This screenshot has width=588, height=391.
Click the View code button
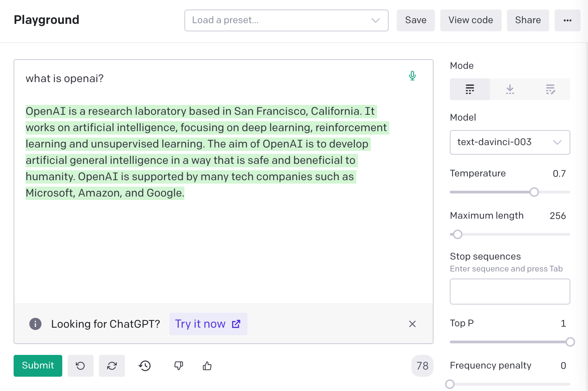[471, 20]
